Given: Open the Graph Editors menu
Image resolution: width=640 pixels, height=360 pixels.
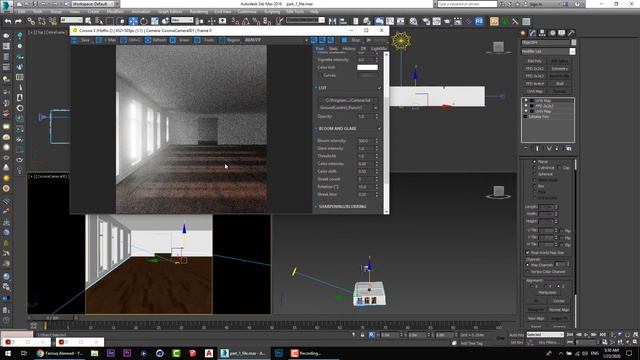Looking at the screenshot, I should click(170, 12).
